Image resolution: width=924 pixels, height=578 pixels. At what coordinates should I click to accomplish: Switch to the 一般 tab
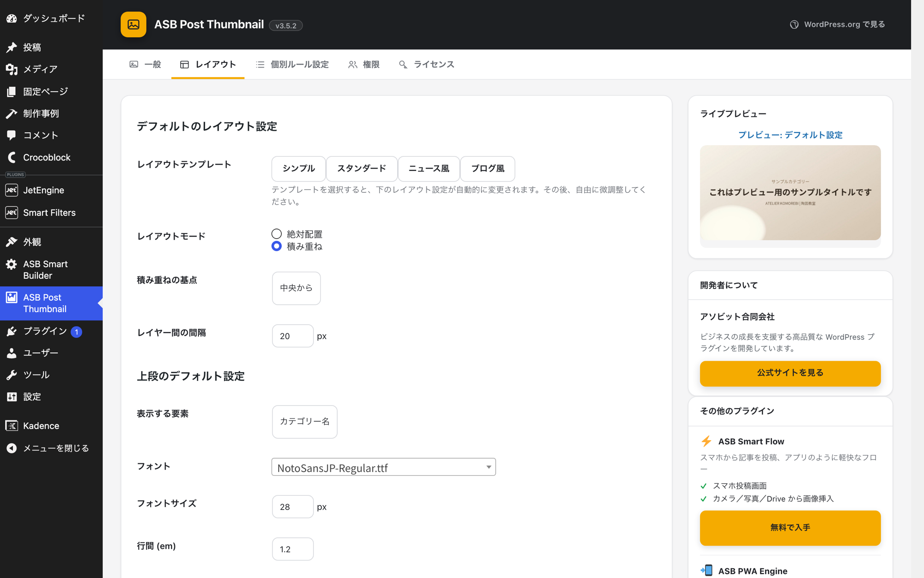pyautogui.click(x=146, y=64)
